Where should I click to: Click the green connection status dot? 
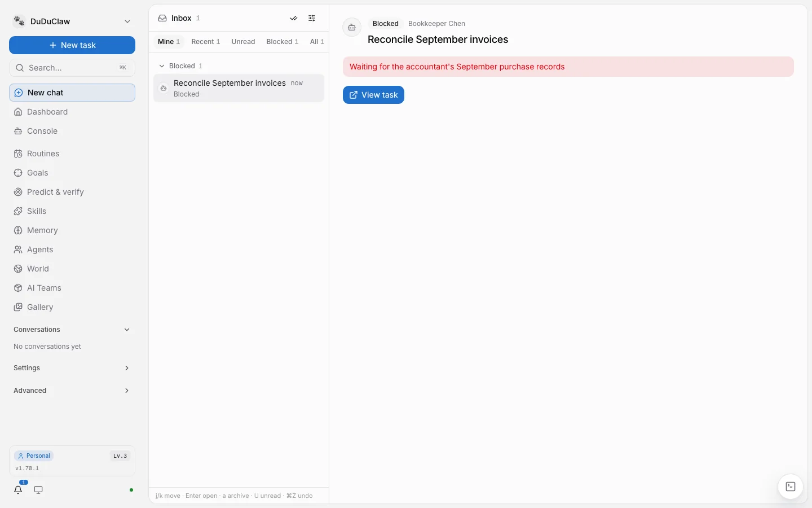coord(131,490)
